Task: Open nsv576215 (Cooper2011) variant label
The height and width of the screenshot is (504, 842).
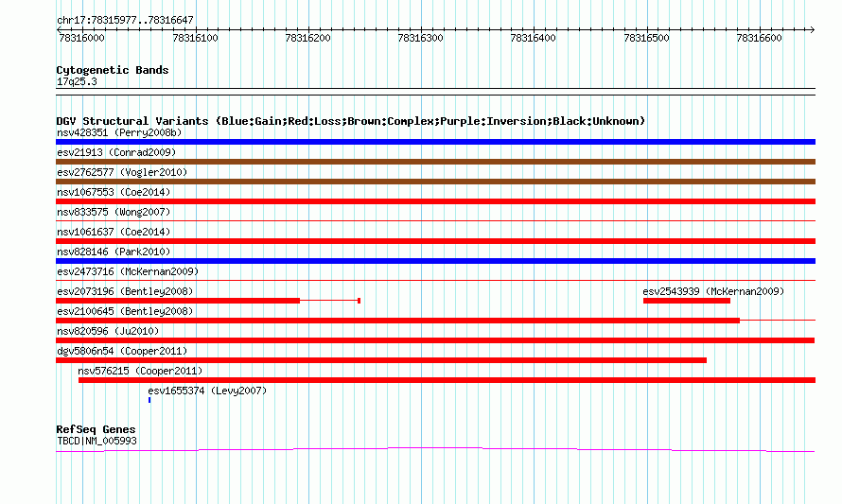Action: pos(140,371)
